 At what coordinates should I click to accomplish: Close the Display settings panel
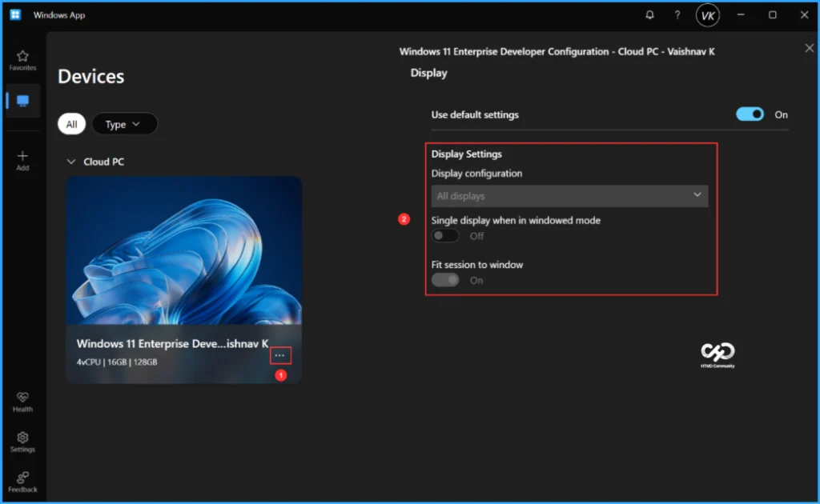pyautogui.click(x=809, y=48)
